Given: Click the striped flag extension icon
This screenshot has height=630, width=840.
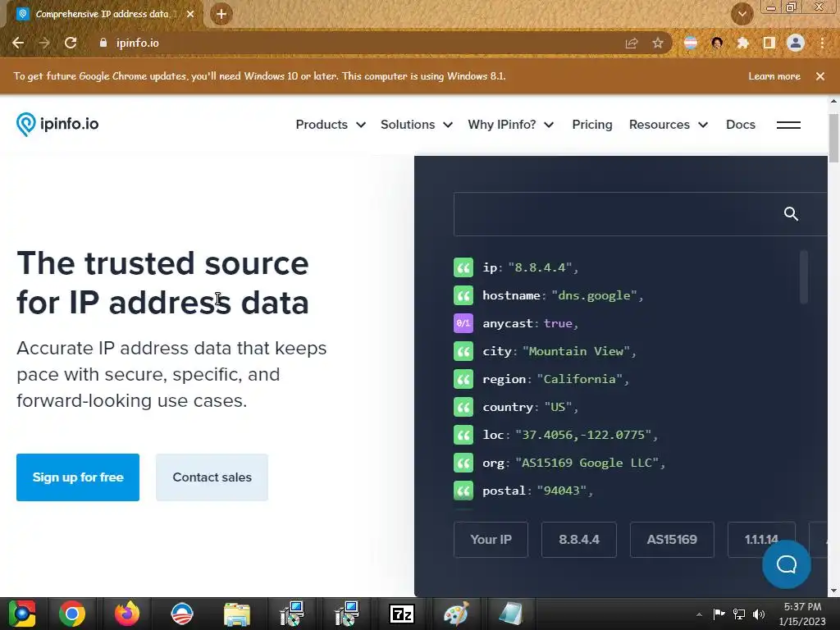Looking at the screenshot, I should pos(691,43).
